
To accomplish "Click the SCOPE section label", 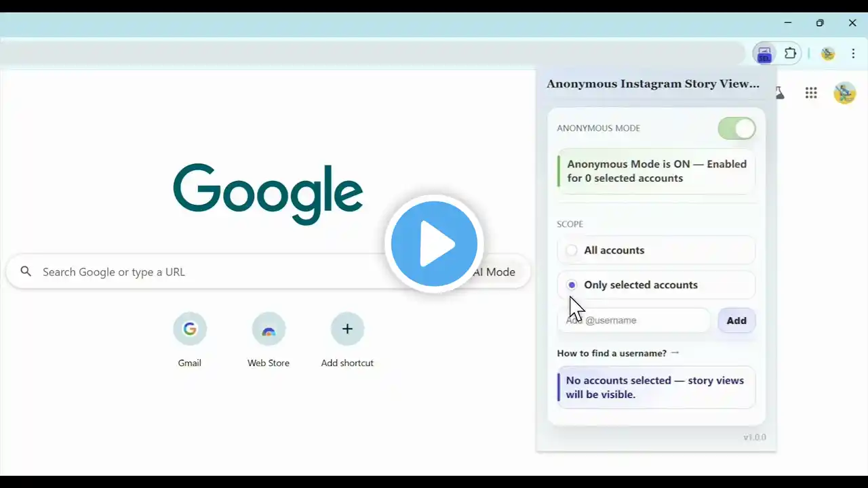I will click(x=570, y=224).
